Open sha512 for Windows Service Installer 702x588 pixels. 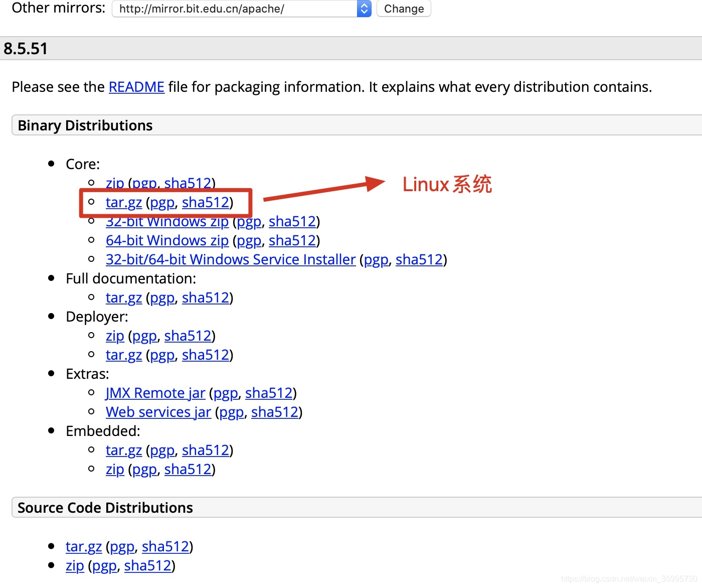(419, 259)
